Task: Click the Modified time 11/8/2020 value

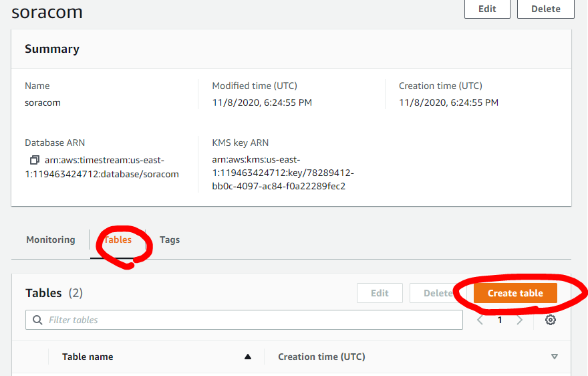Action: coord(262,102)
